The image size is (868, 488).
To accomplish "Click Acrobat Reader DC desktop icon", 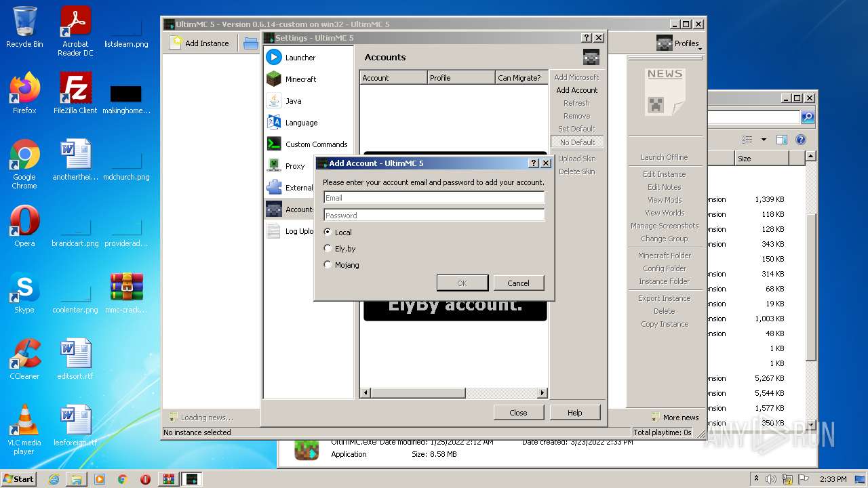I will click(75, 31).
